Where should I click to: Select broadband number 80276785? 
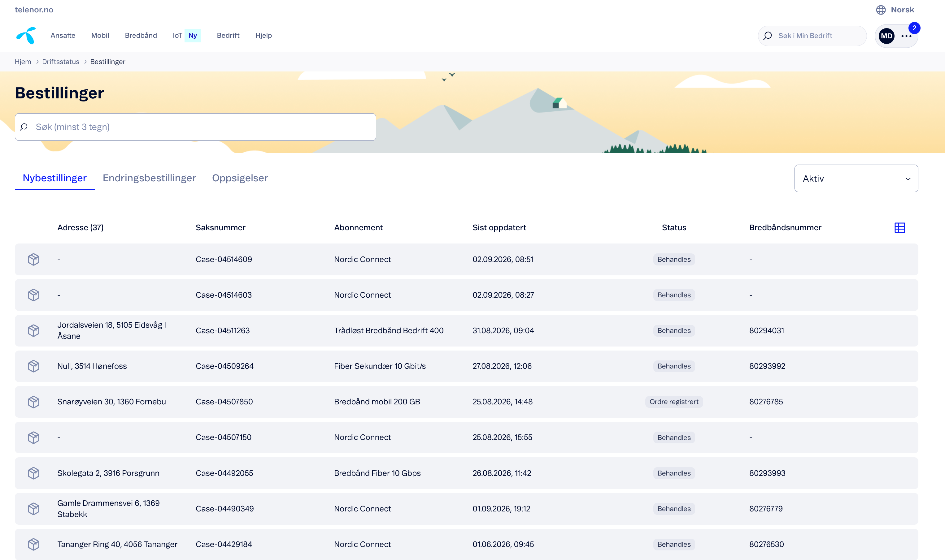766,402
